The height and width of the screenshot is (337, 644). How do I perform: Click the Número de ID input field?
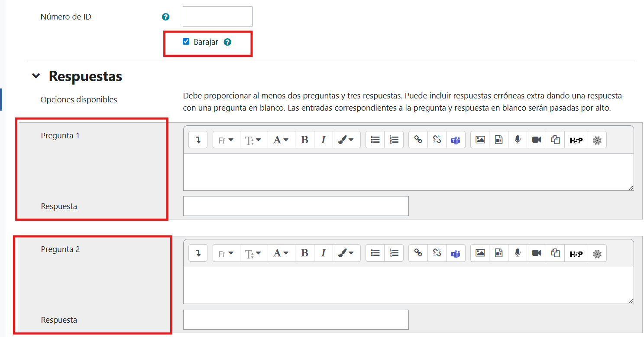217,16
